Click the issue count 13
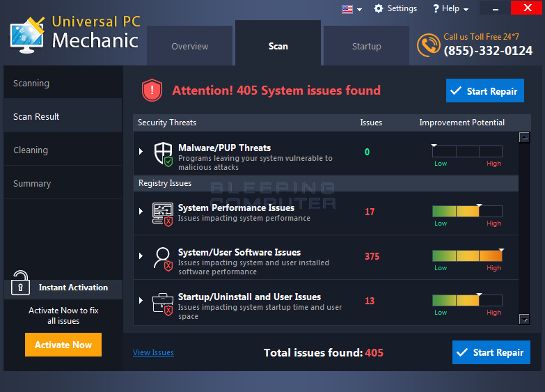545x392 pixels. [370, 301]
